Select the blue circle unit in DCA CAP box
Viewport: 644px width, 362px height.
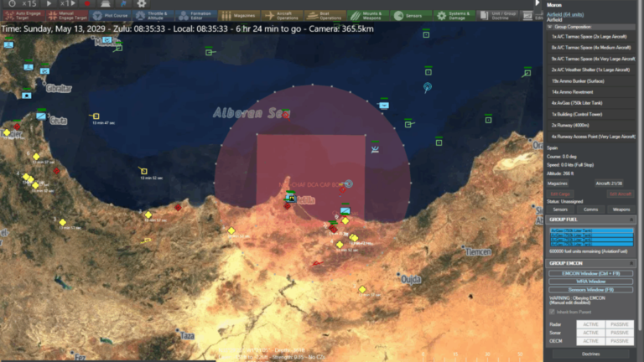coord(349,184)
